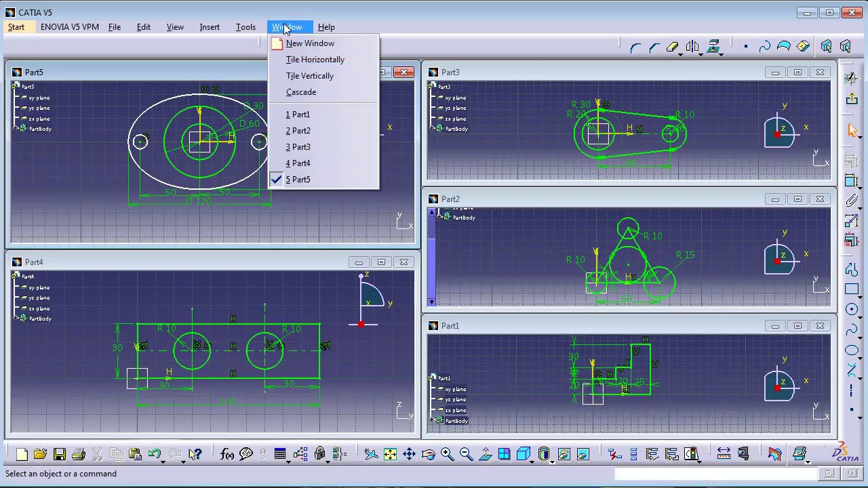This screenshot has width=868, height=488.
Task: Choose New Window from Window menu
Action: point(323,43)
